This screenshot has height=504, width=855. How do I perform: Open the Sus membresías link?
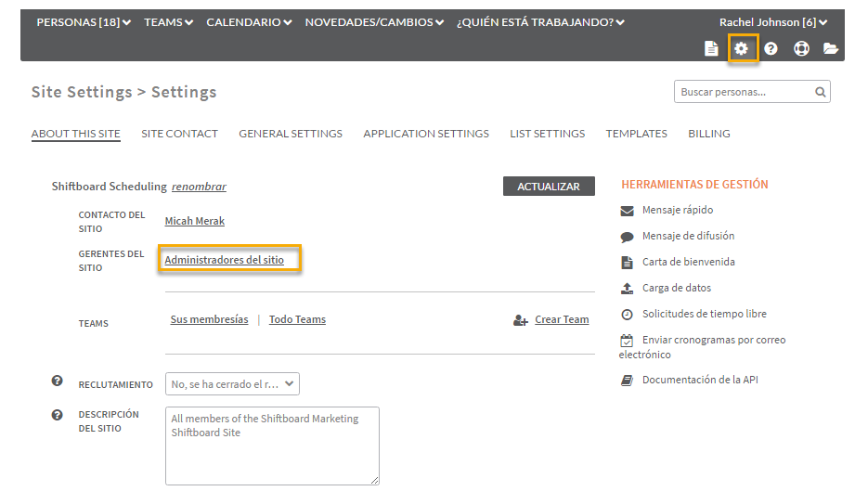coord(209,319)
